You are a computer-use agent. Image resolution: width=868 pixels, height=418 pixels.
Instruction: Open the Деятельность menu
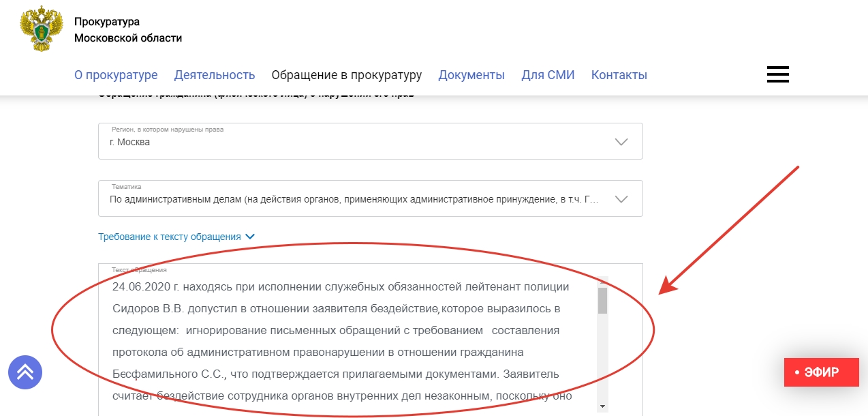pyautogui.click(x=215, y=75)
